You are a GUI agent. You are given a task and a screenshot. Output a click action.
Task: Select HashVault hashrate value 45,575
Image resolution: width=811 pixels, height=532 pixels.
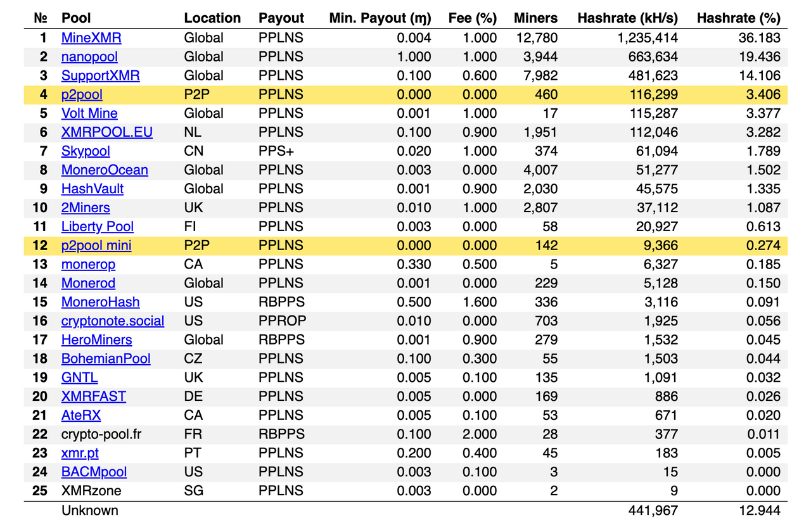656,189
